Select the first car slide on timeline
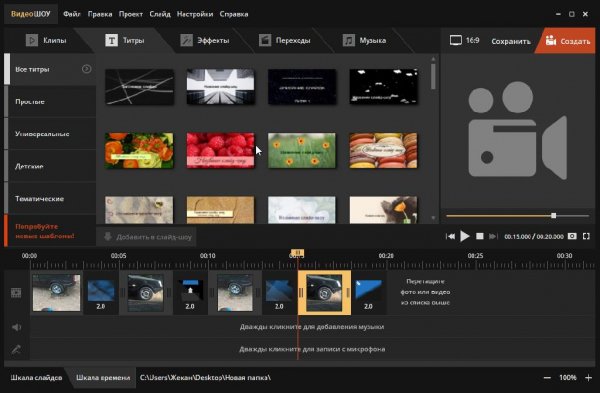This screenshot has width=600, height=393. point(56,293)
